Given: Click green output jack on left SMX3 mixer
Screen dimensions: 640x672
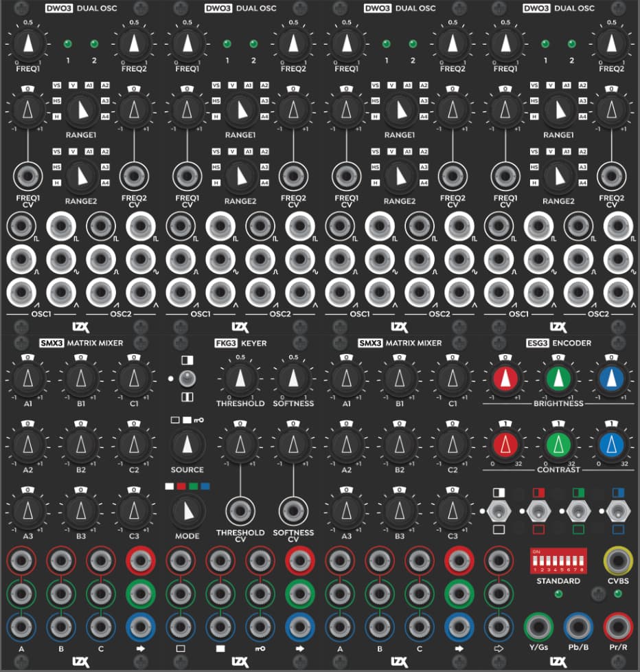Looking at the screenshot, I should coord(141,594).
